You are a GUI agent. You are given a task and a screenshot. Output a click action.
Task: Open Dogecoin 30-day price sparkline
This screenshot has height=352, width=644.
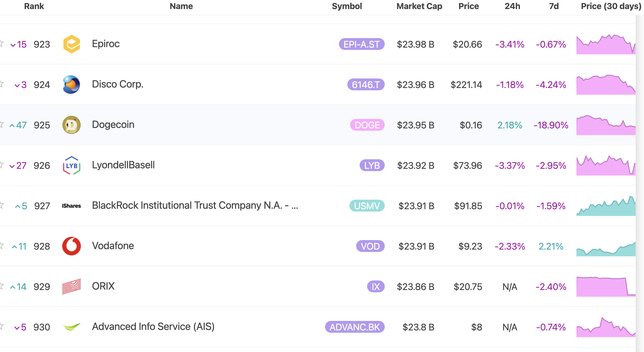606,125
